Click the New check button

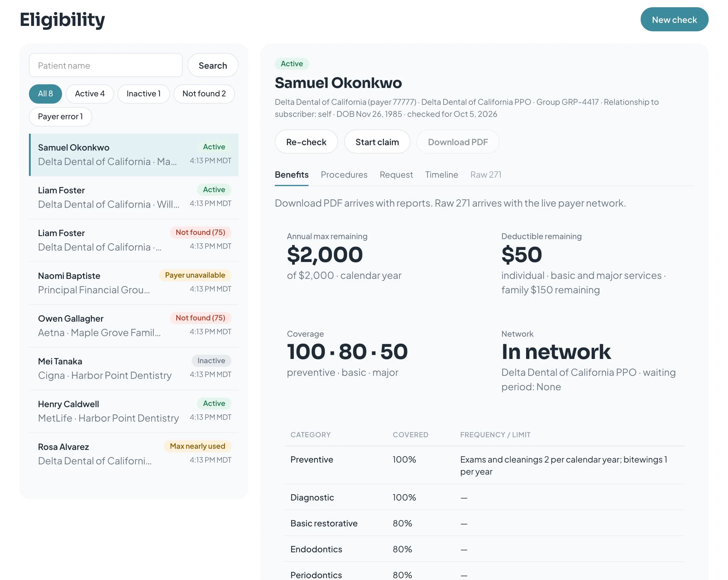674,20
